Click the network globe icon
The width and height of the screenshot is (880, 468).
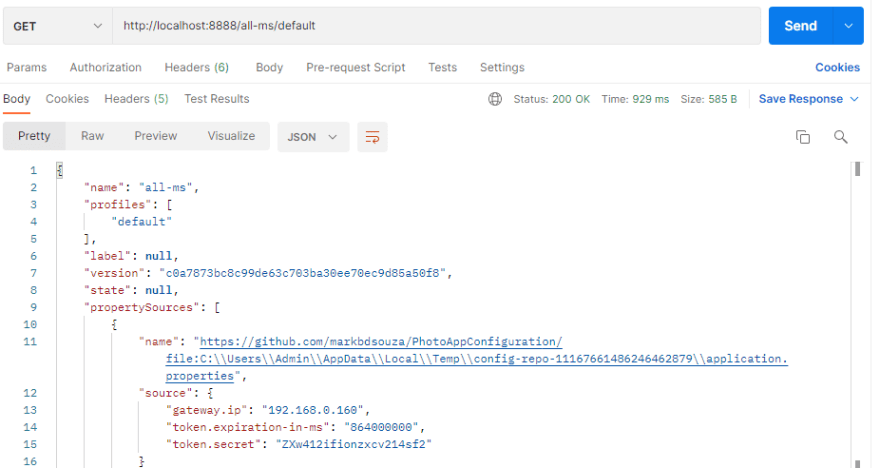tap(494, 99)
